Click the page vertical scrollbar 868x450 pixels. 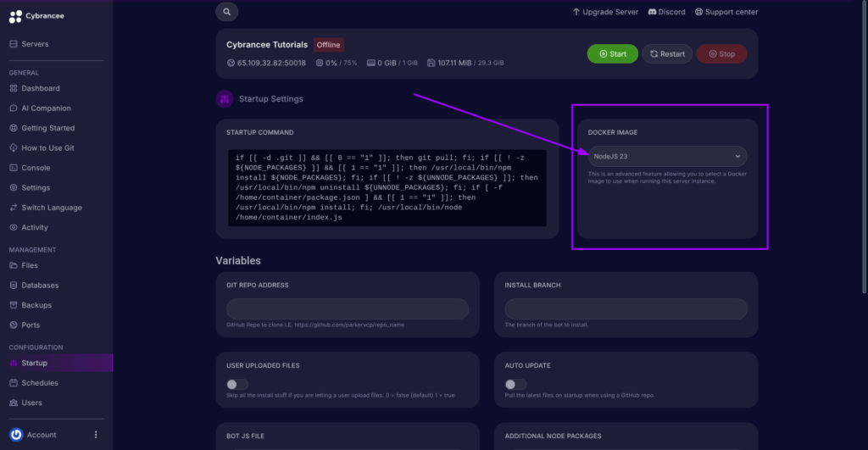(x=864, y=147)
